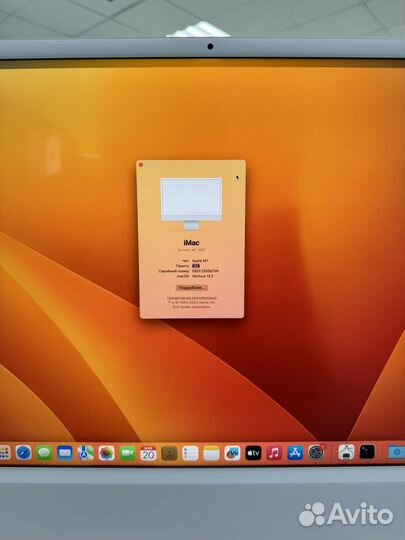Screen dimensions: 405x540
Task: Open the brown Contacts app icon
Action: pos(169,453)
